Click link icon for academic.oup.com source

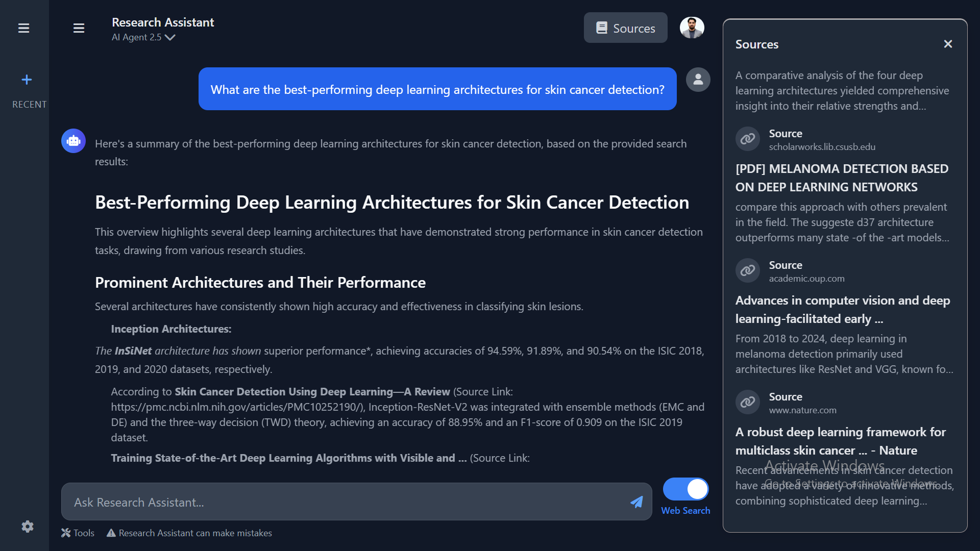tap(748, 270)
